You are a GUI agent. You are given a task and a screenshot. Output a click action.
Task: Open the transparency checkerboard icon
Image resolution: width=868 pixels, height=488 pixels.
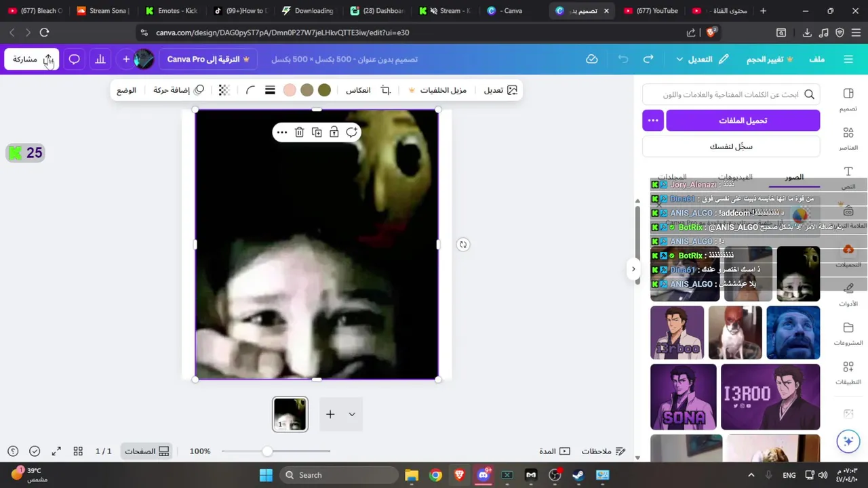(x=224, y=90)
